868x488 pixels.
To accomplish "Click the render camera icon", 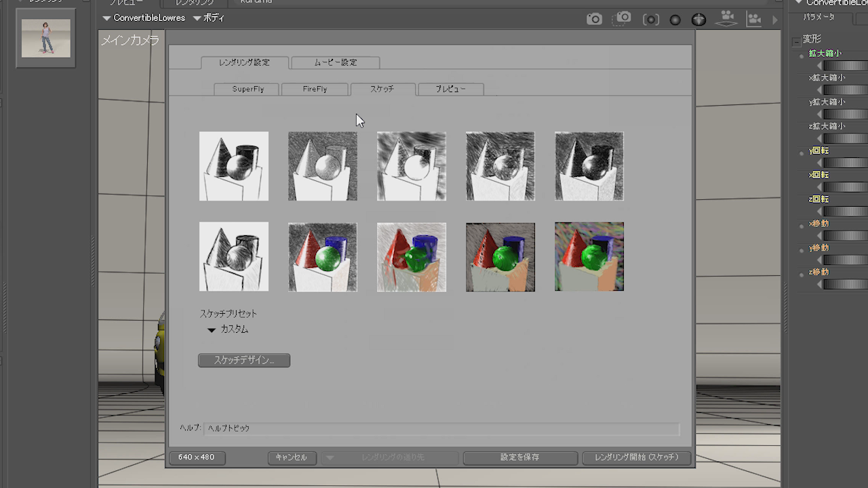I will pyautogui.click(x=594, y=19).
